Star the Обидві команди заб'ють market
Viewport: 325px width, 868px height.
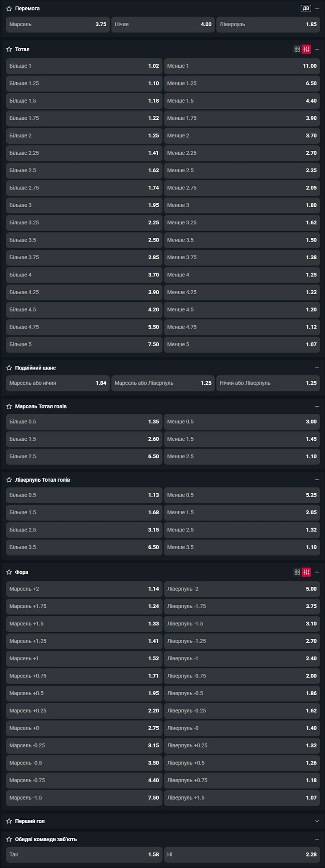(9, 839)
